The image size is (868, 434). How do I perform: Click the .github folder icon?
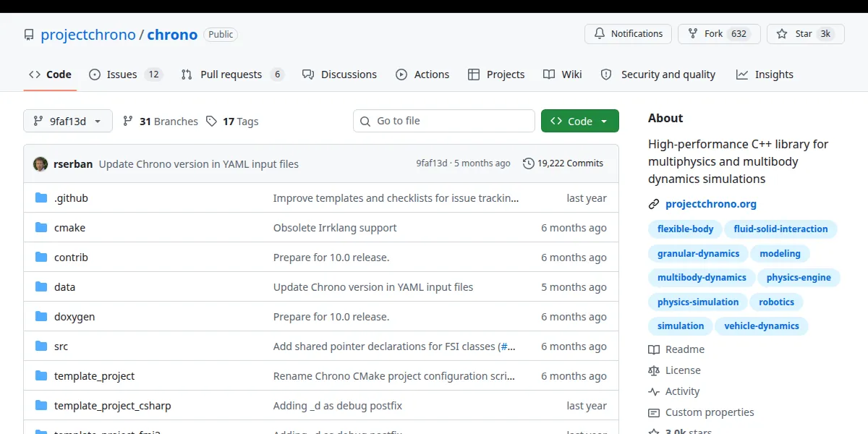(x=41, y=198)
